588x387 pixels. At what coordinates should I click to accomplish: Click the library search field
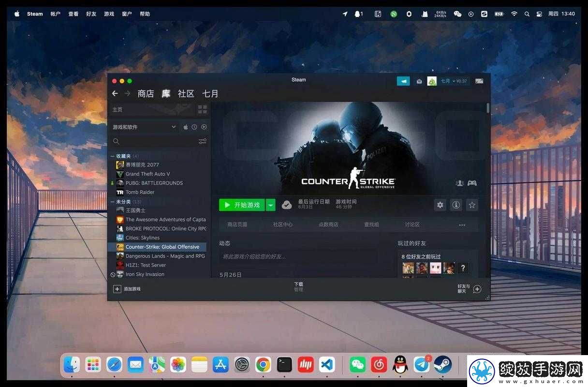[x=153, y=141]
